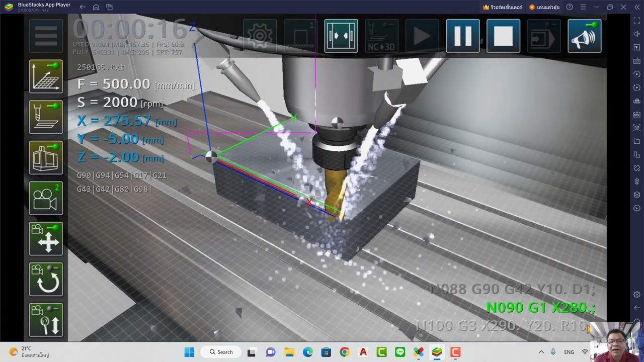This screenshot has height=362, width=644.
Task: Switch camera with the camera 2 icon
Action: pos(46,198)
